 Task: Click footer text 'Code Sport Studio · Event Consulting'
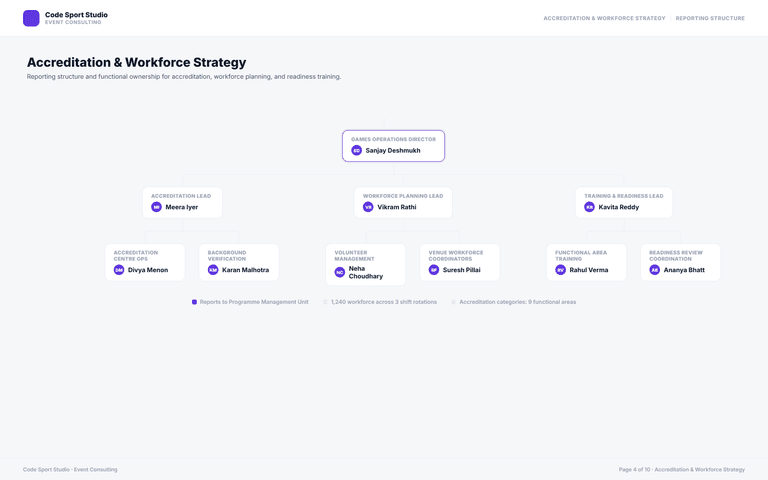point(70,470)
